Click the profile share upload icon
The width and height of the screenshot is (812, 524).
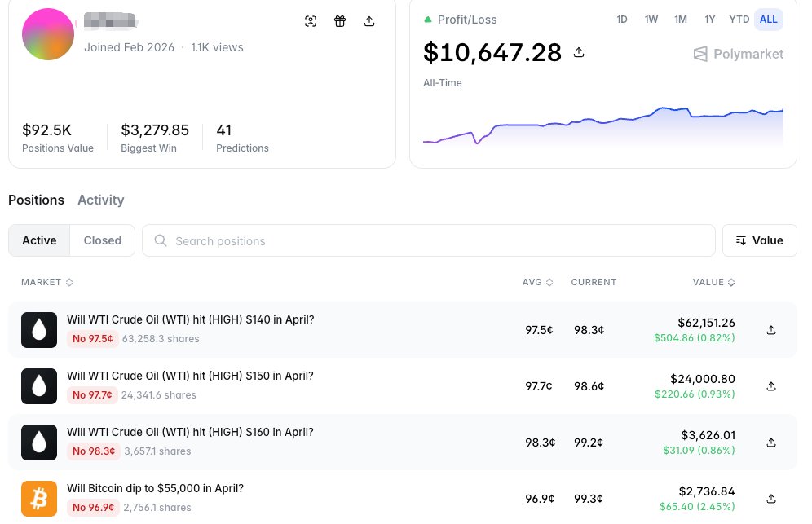(369, 21)
